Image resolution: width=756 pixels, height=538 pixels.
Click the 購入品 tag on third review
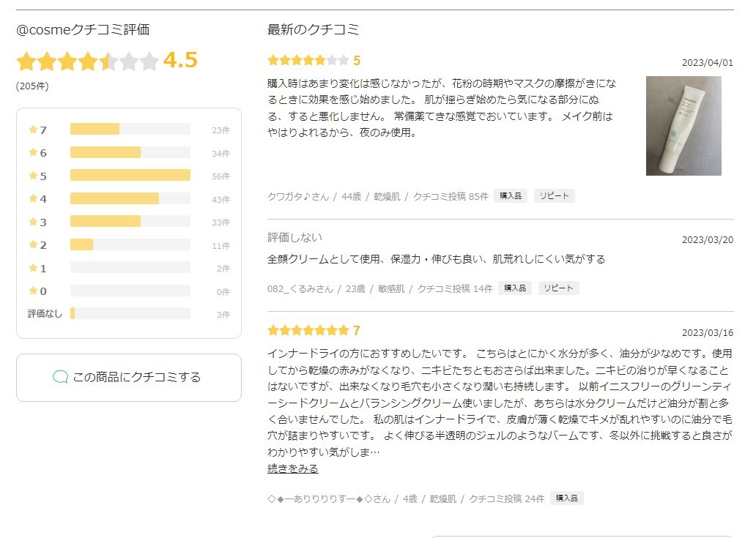pos(566,498)
